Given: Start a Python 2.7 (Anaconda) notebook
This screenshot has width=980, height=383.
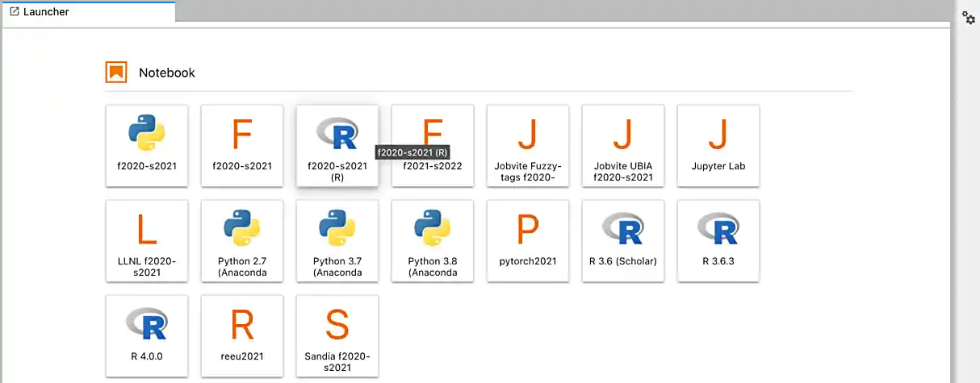Looking at the screenshot, I should (242, 240).
